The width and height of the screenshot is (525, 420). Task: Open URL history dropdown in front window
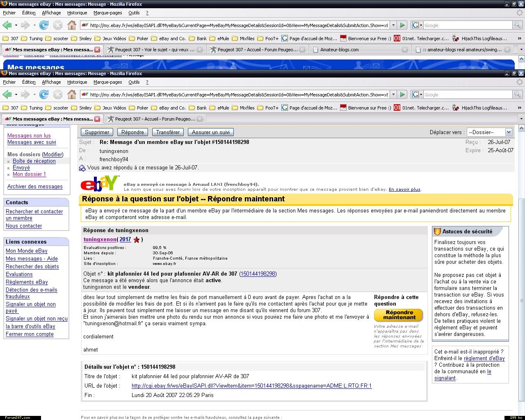pos(393,94)
